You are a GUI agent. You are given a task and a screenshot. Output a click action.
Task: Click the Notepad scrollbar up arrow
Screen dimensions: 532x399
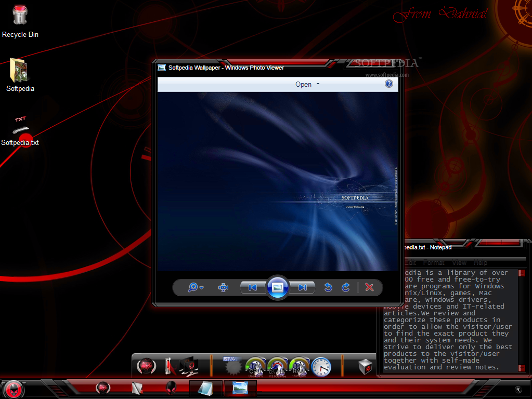pos(522,273)
